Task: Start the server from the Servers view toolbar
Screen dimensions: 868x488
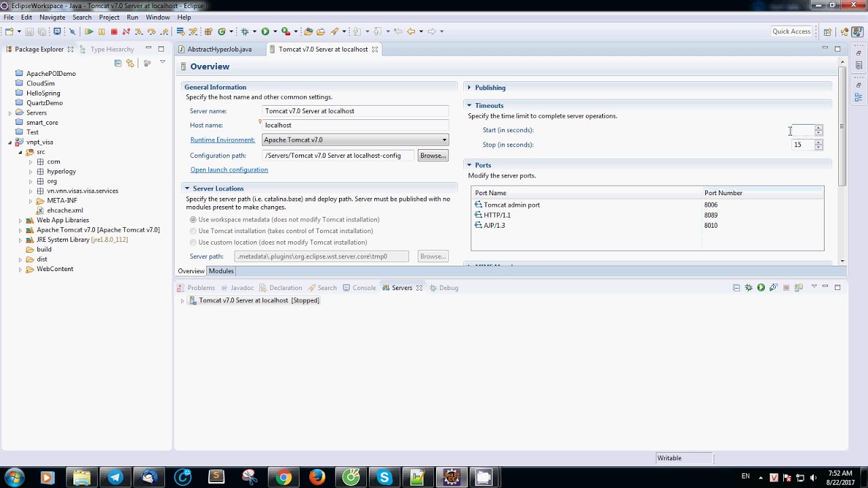Action: point(761,287)
